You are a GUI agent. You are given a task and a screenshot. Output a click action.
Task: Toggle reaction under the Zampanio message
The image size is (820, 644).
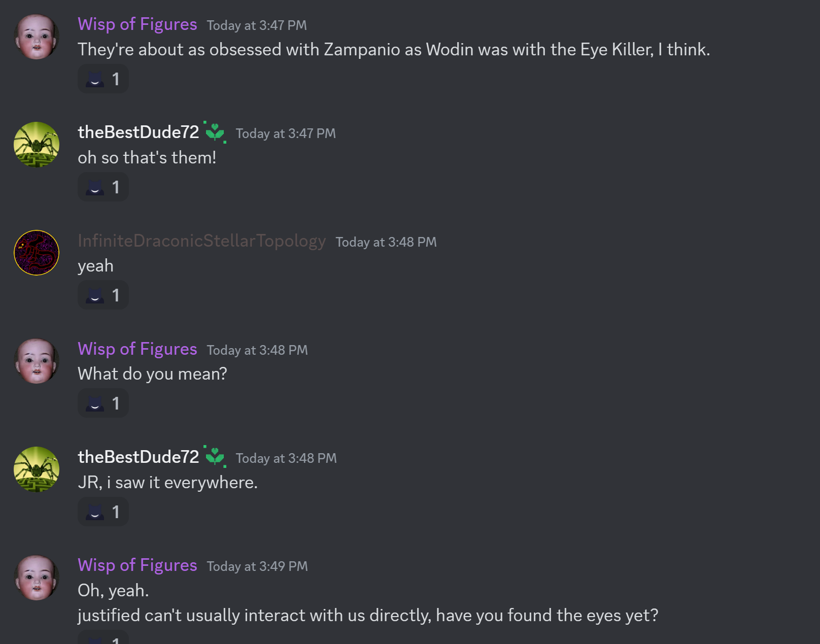point(103,79)
